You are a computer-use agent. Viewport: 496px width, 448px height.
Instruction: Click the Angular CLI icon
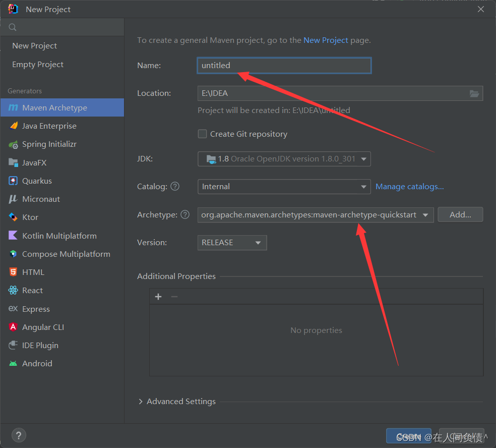tap(13, 327)
